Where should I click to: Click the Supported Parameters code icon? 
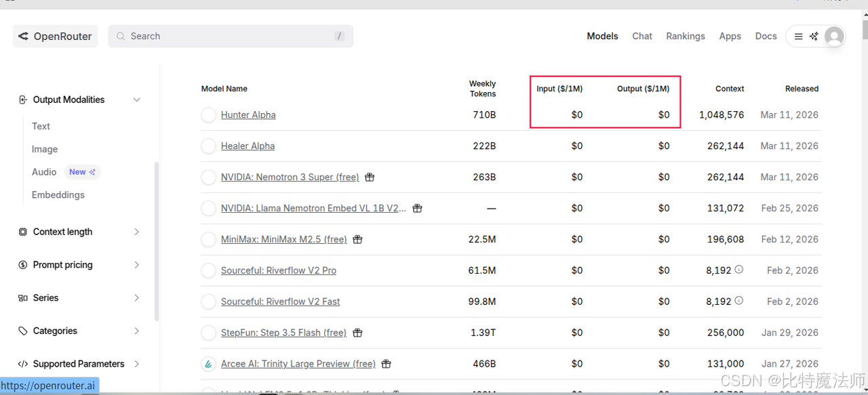(x=23, y=364)
